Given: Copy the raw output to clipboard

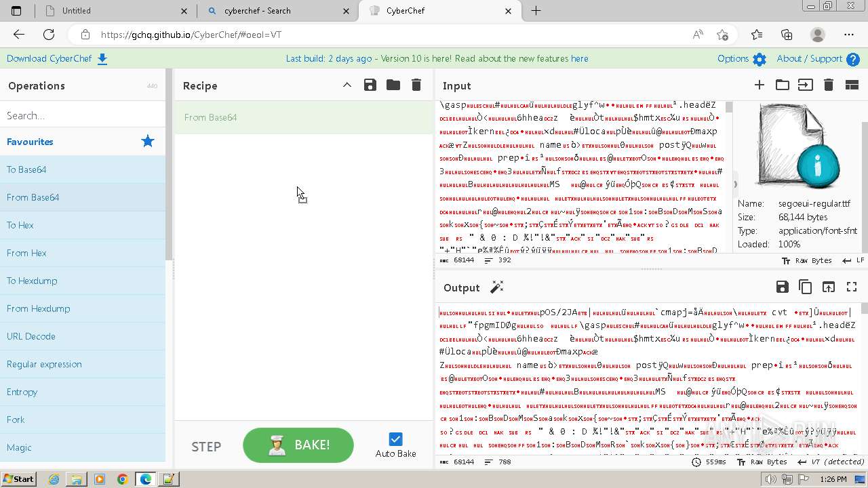Looking at the screenshot, I should (806, 287).
